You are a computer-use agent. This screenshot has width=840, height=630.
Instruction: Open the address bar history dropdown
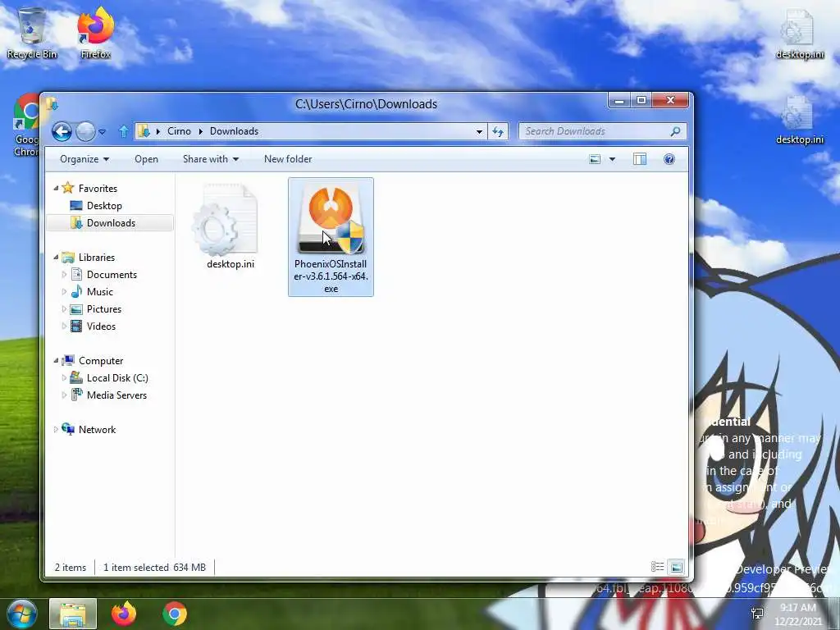tap(479, 132)
